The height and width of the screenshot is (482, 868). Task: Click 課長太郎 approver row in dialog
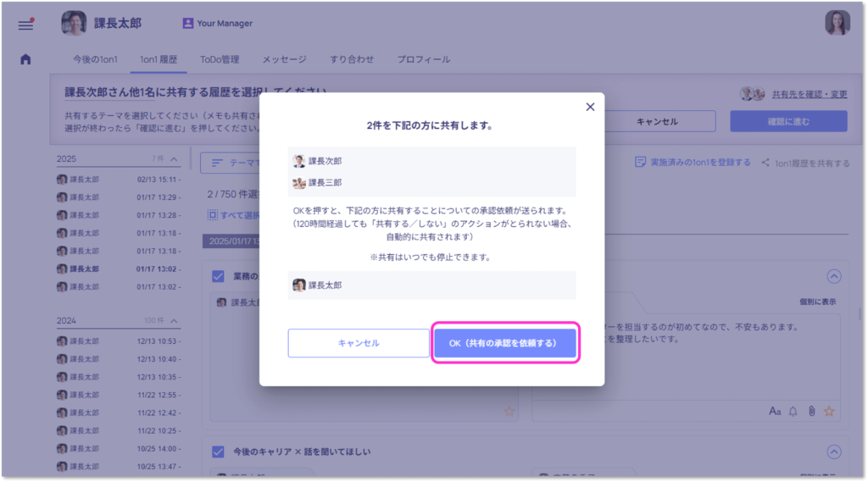(x=431, y=285)
